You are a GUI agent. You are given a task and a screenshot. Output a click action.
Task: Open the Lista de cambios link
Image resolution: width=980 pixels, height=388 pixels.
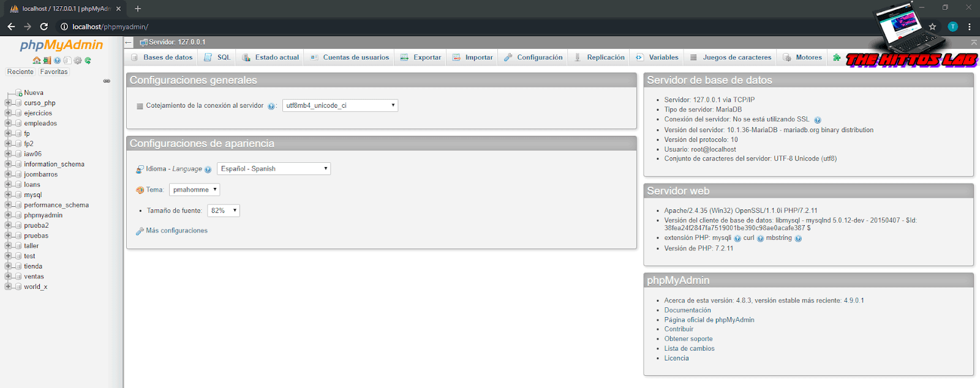click(x=689, y=349)
